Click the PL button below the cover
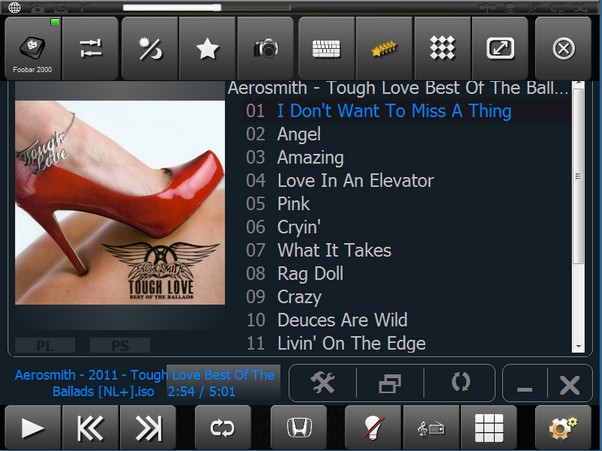 point(45,345)
